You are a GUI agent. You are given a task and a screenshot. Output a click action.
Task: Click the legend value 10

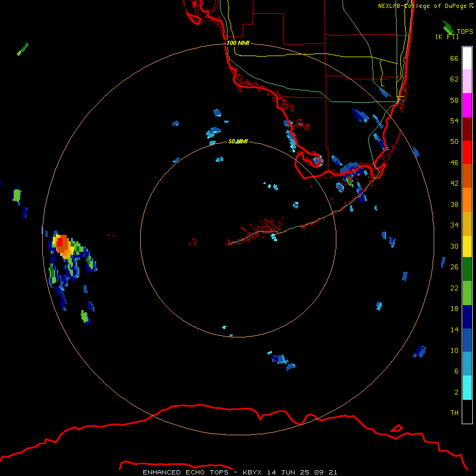tap(454, 351)
